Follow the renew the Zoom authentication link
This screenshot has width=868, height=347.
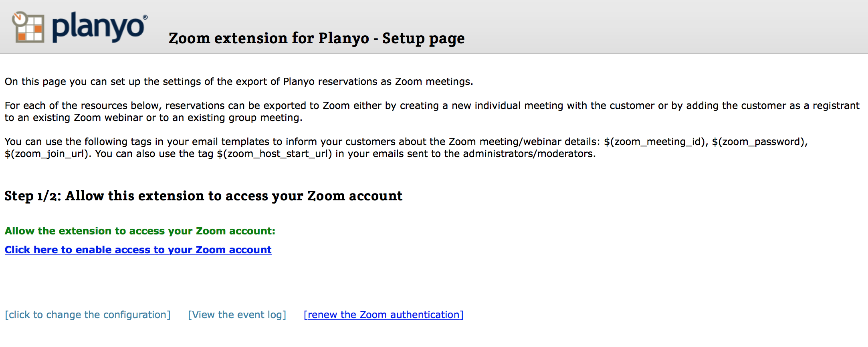[x=384, y=315]
